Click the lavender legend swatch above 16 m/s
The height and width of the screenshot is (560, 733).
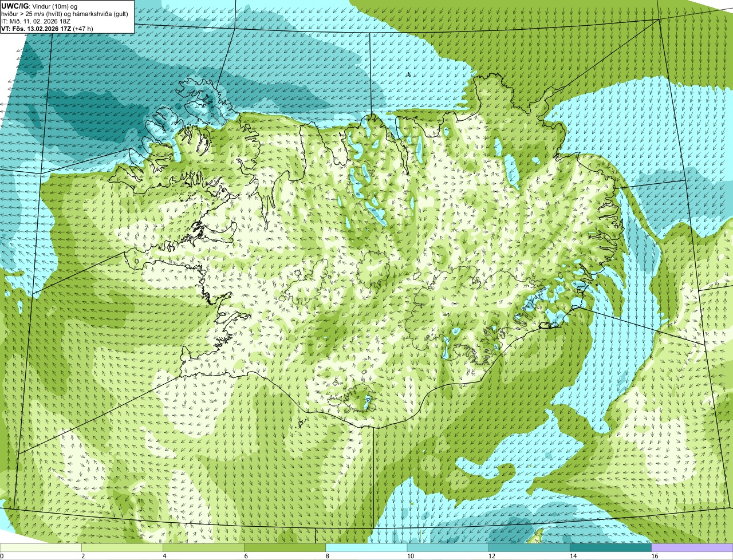point(692,548)
